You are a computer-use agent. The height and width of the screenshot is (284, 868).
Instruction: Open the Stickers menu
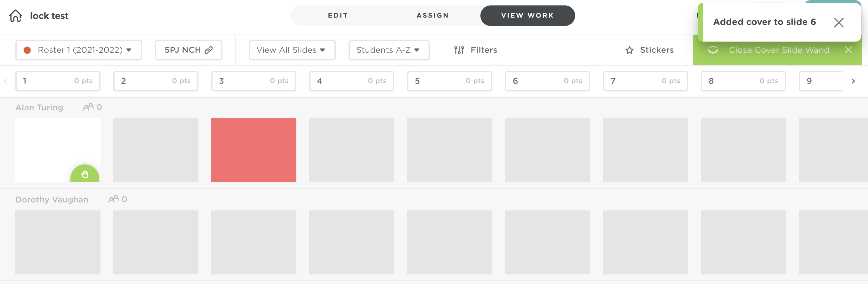(649, 50)
